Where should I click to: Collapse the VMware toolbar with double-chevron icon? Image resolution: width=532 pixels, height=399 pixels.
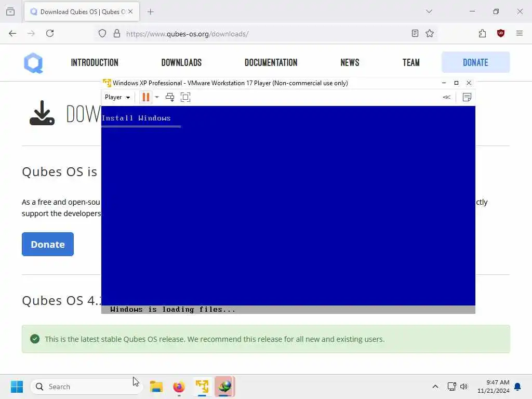[446, 97]
